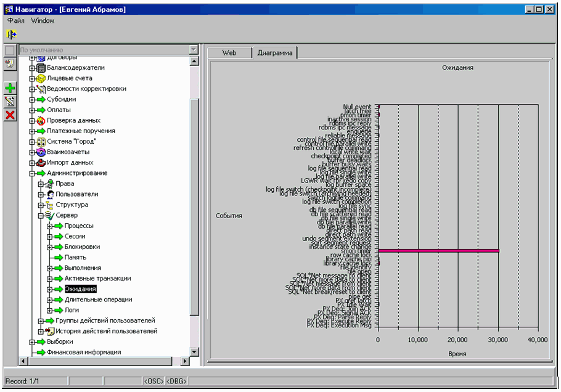Open the Window menu
Screen dimensions: 561x392
coord(43,20)
